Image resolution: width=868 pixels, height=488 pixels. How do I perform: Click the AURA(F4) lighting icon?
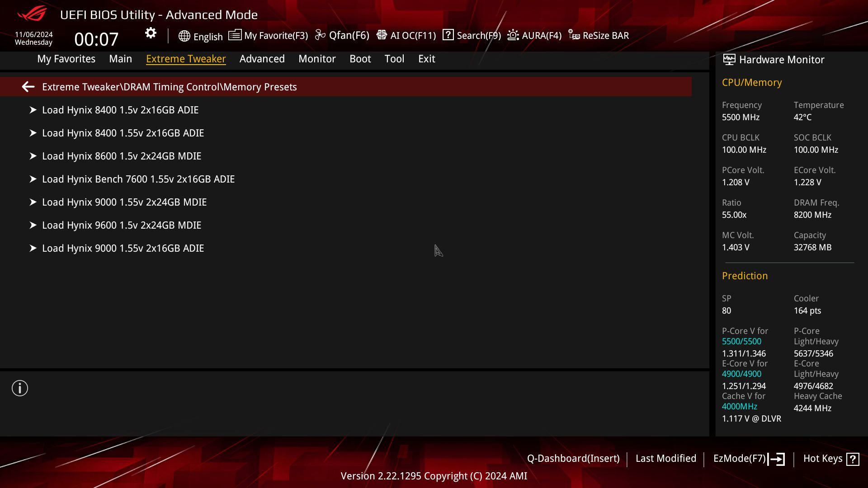tap(513, 35)
